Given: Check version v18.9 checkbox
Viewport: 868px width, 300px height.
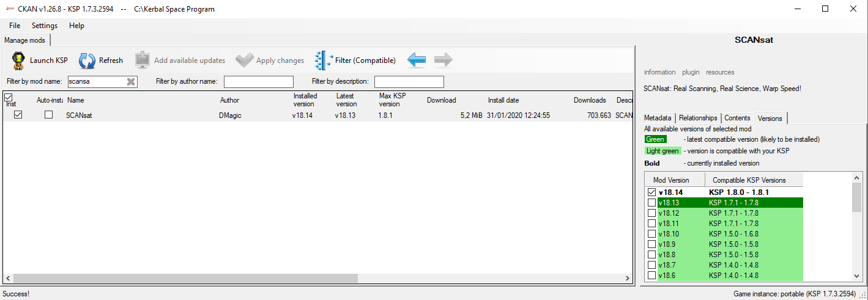Looking at the screenshot, I should [652, 244].
